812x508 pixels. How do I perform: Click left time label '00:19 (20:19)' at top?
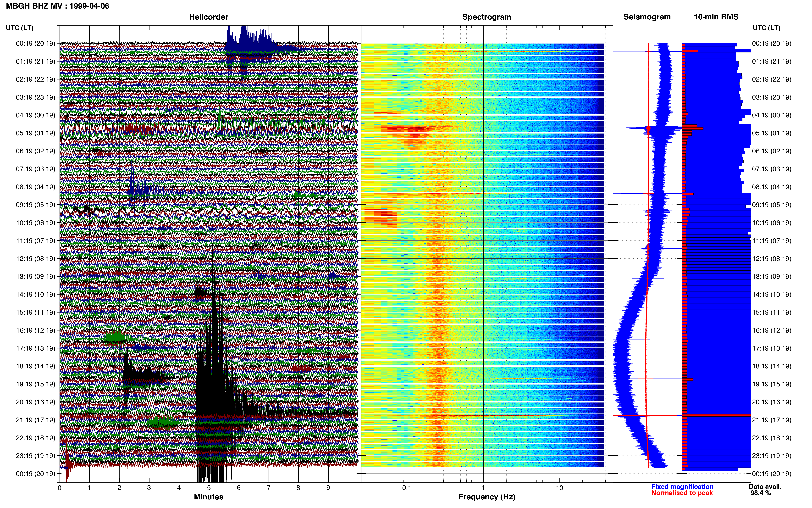click(36, 43)
